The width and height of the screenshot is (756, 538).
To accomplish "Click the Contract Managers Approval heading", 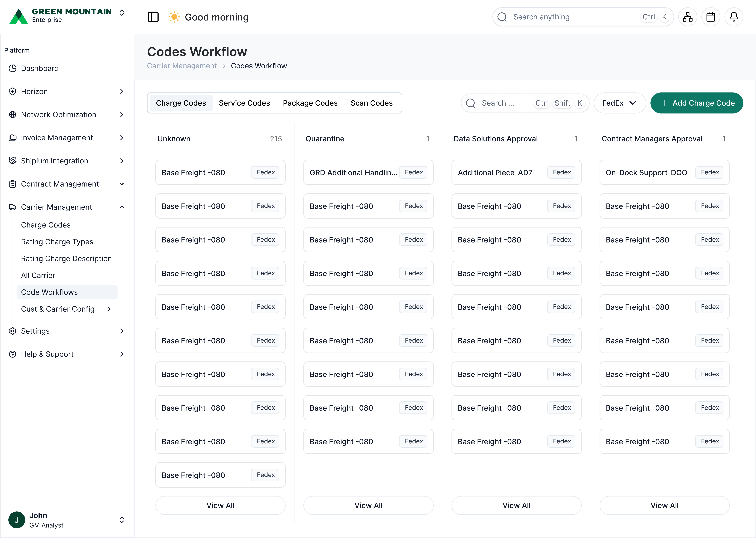I will 652,139.
